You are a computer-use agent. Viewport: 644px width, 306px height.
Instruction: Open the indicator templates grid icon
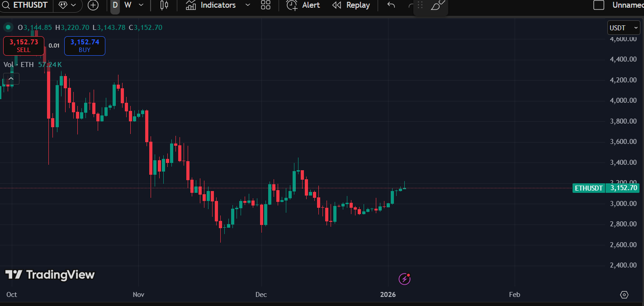click(x=266, y=5)
